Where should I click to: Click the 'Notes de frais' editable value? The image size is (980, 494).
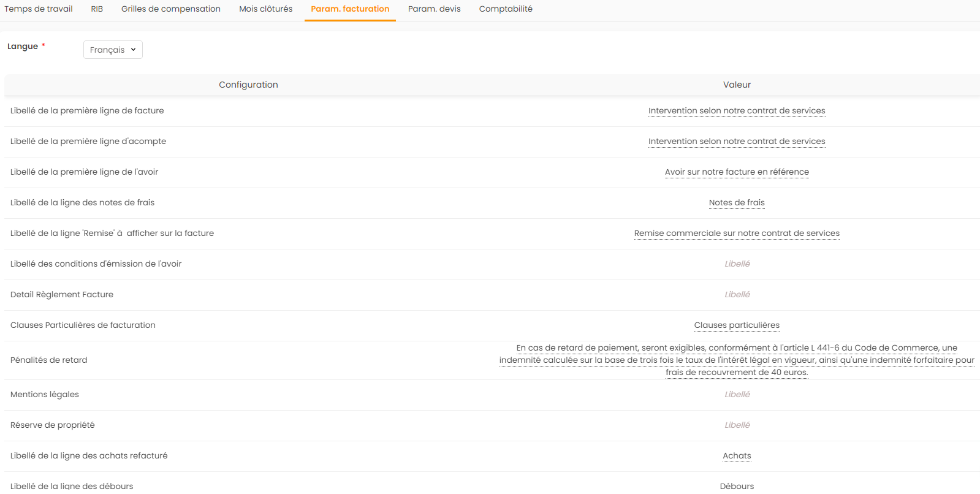(737, 203)
